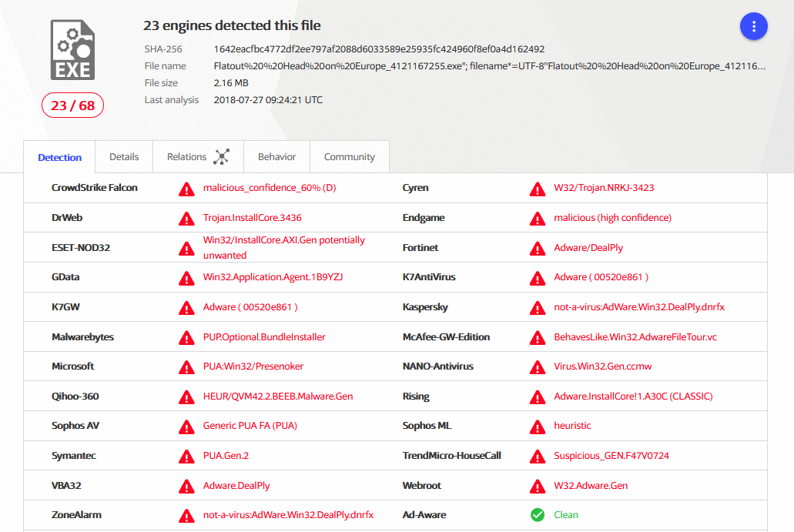Click the Flatout file name text
794x532 pixels.
click(x=490, y=65)
